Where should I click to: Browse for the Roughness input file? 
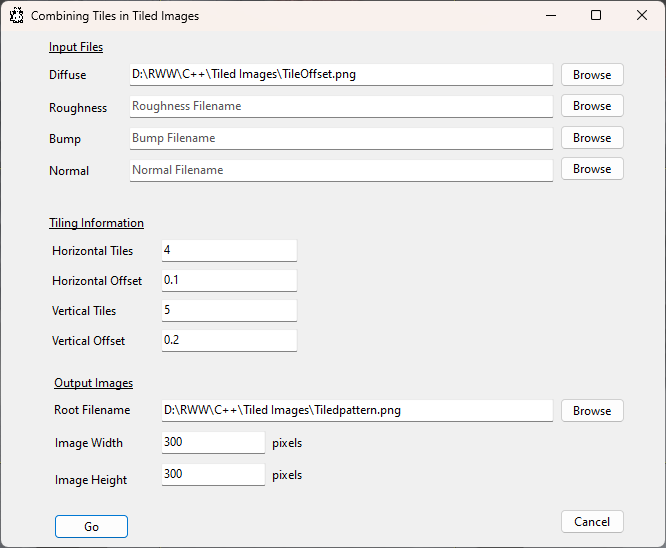tap(592, 106)
